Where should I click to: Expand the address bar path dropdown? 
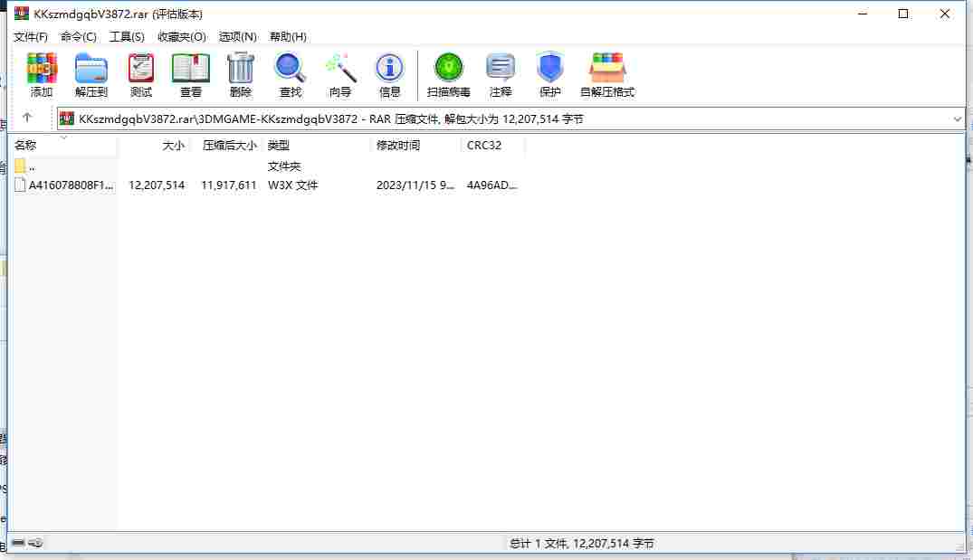(957, 119)
